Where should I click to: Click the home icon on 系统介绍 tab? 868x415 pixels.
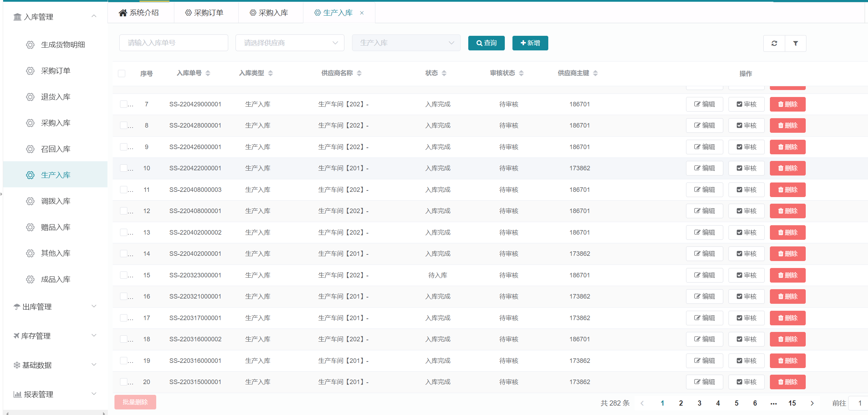pos(123,13)
